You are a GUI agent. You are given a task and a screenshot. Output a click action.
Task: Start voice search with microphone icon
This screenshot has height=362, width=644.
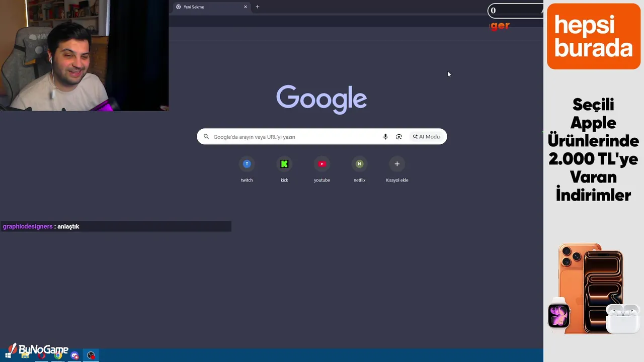click(x=385, y=137)
